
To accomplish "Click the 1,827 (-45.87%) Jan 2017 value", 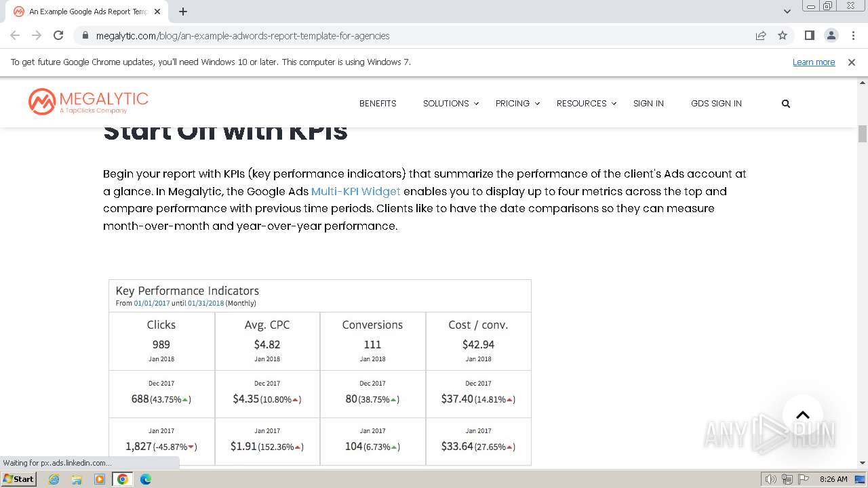I will coord(161,447).
